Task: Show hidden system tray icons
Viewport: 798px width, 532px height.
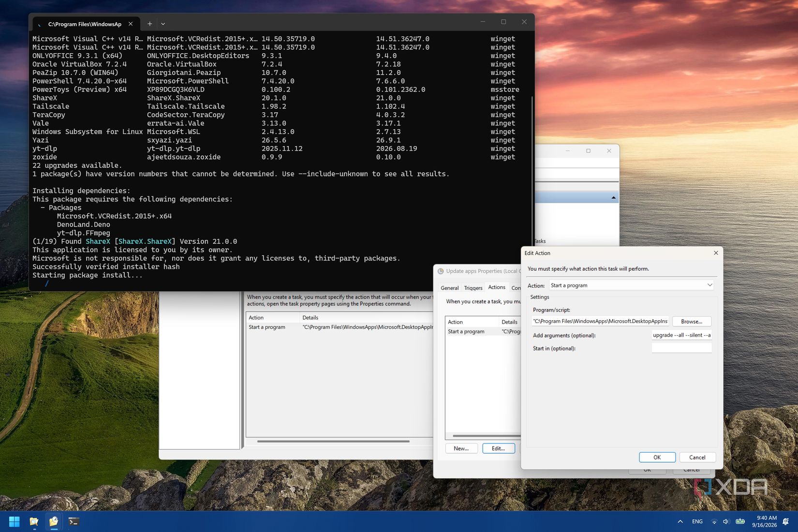Action: click(680, 521)
